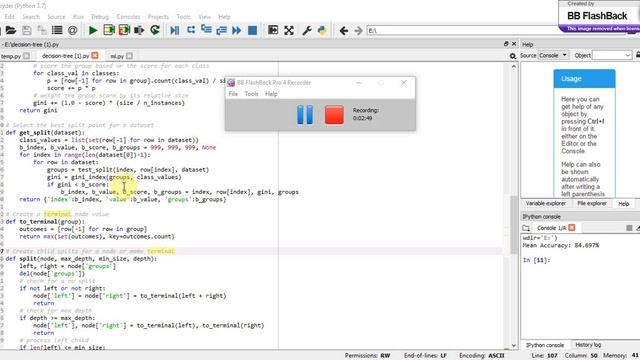The image size is (640, 360).
Task: Click the @ symbol finder icon
Action: [73, 30]
